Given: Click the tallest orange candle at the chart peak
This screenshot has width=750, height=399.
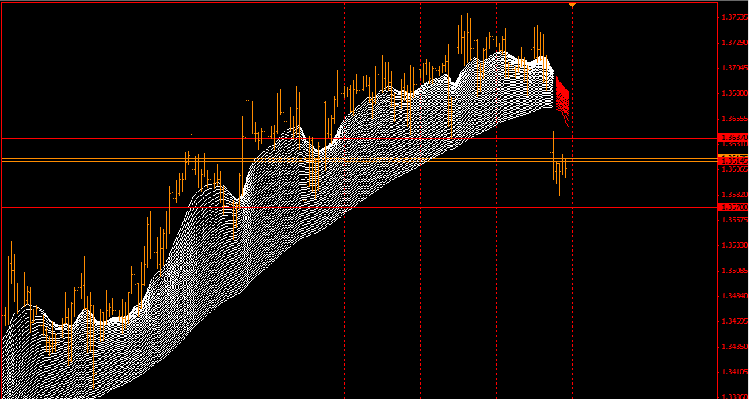Looking at the screenshot, I should [467, 38].
